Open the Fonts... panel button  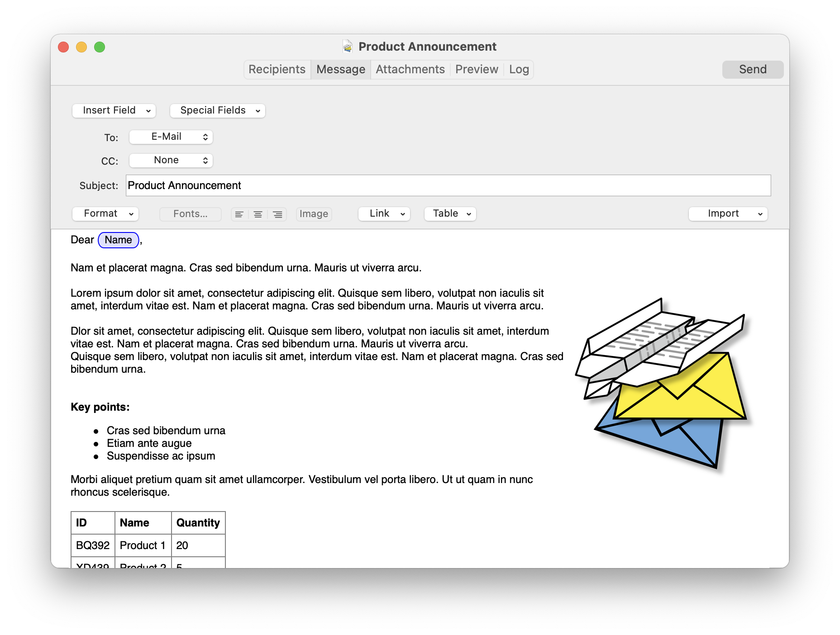[x=191, y=214]
